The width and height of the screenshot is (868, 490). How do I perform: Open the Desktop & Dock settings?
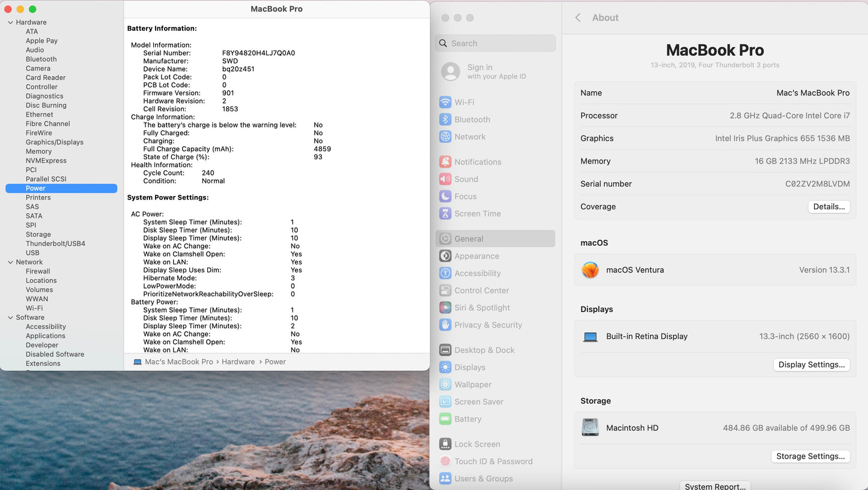484,350
